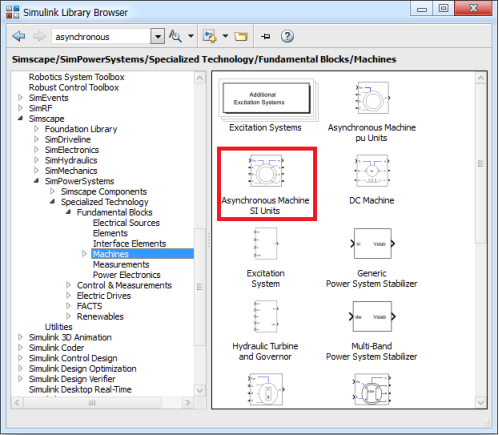
Task: Select Simulink Design Optimization entry
Action: click(83, 368)
